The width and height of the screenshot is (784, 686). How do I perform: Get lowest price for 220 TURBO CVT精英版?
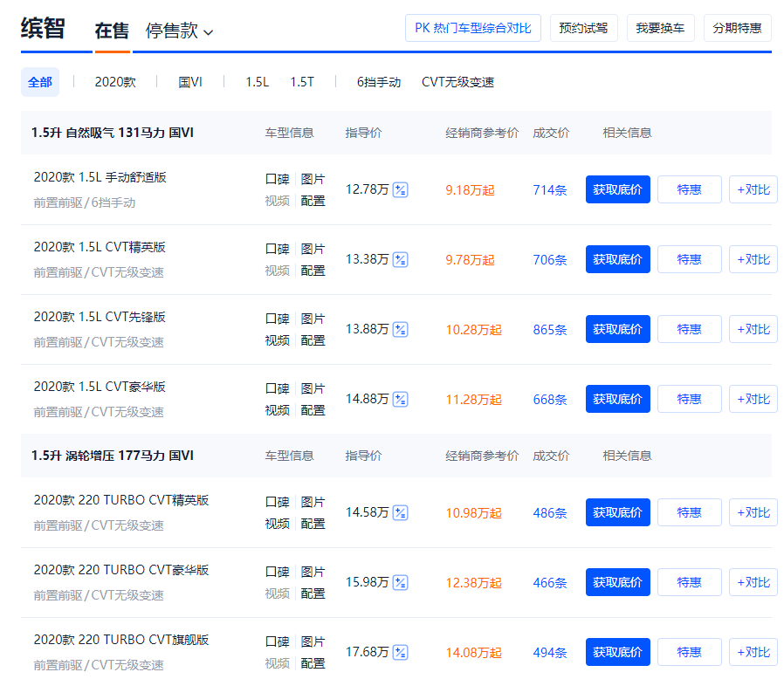(x=618, y=512)
